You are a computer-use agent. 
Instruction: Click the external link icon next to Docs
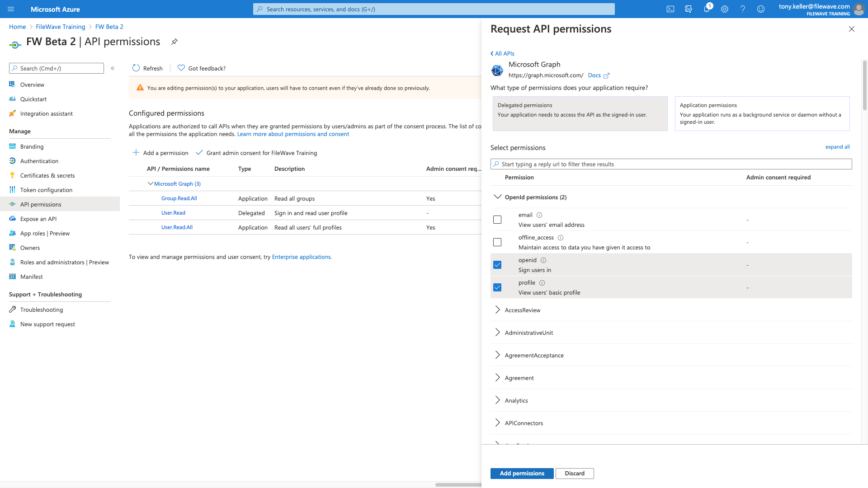click(606, 75)
